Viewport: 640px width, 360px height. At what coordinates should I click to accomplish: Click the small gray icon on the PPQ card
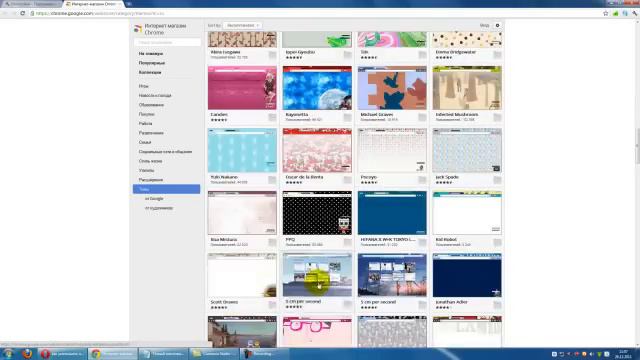pyautogui.click(x=347, y=242)
